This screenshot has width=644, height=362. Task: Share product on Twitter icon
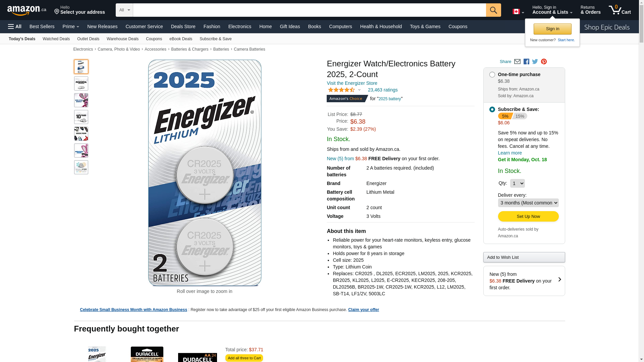pyautogui.click(x=535, y=62)
